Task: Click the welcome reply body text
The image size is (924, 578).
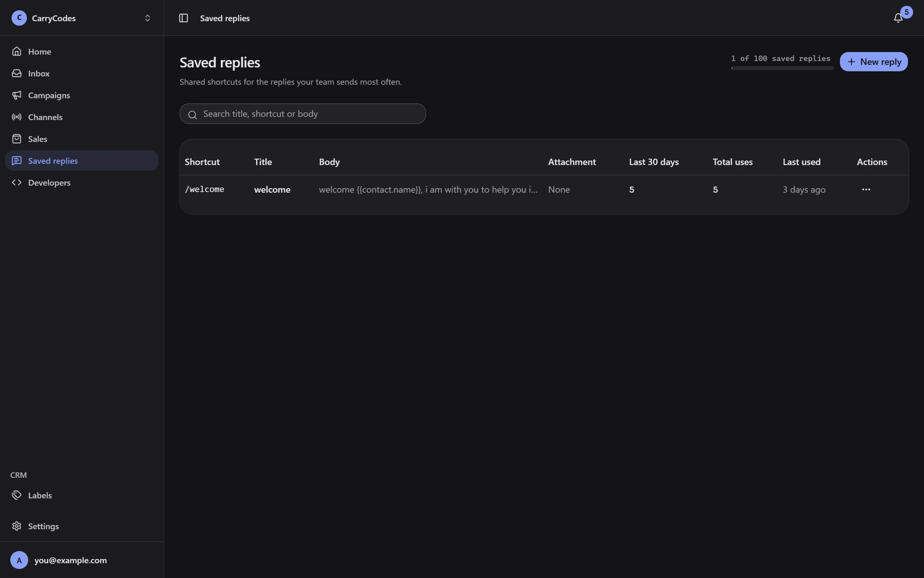Action: (428, 189)
